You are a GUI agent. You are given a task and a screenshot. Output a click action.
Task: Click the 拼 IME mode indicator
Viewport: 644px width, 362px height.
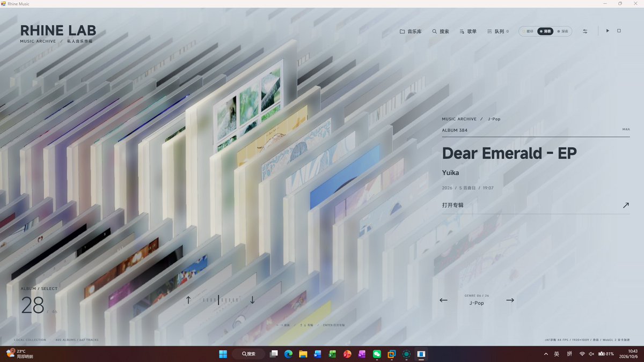point(569,354)
